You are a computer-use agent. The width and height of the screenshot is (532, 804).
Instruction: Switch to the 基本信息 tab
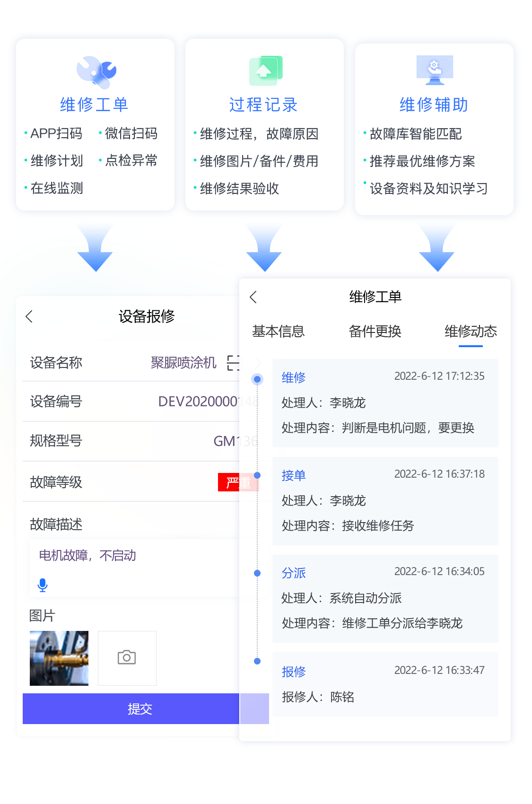pyautogui.click(x=278, y=331)
